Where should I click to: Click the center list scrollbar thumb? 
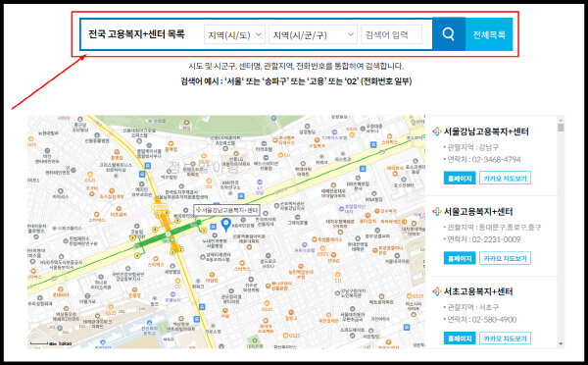[x=561, y=128]
